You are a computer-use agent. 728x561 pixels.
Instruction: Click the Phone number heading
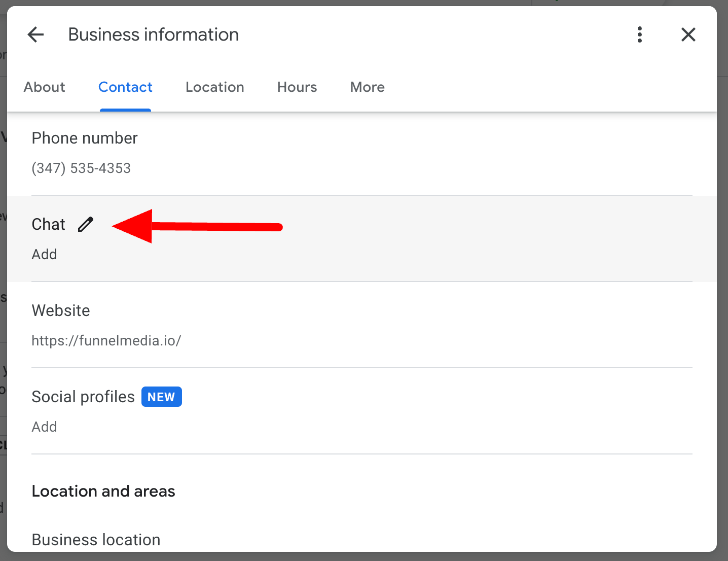[x=85, y=138]
